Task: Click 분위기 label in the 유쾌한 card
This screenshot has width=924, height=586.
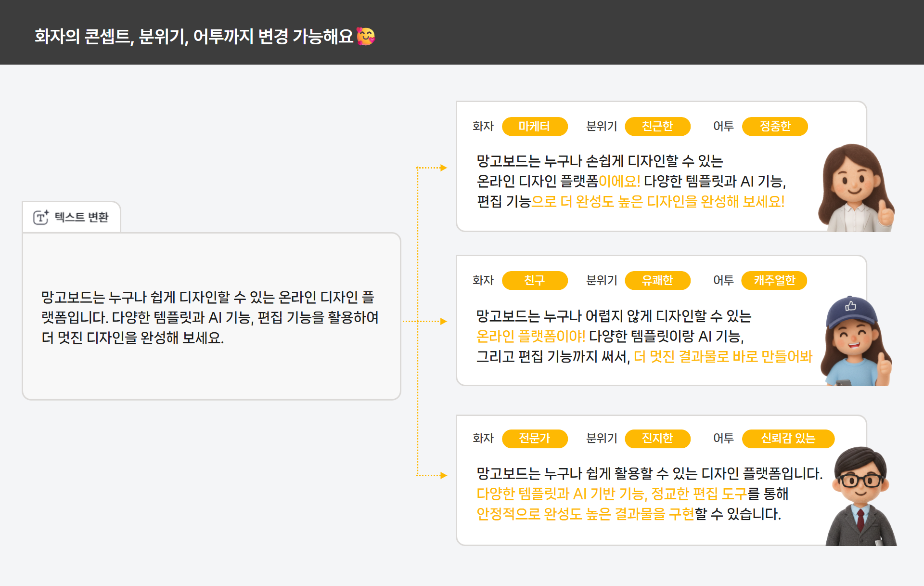Action: pyautogui.click(x=602, y=280)
